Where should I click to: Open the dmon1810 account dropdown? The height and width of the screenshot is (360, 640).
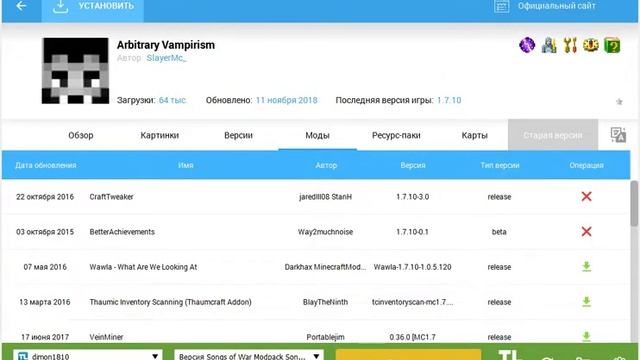[88, 356]
